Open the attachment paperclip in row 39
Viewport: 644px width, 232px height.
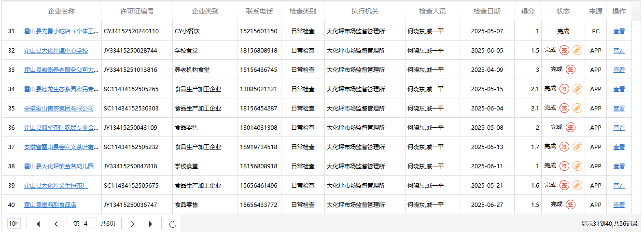[x=577, y=185]
